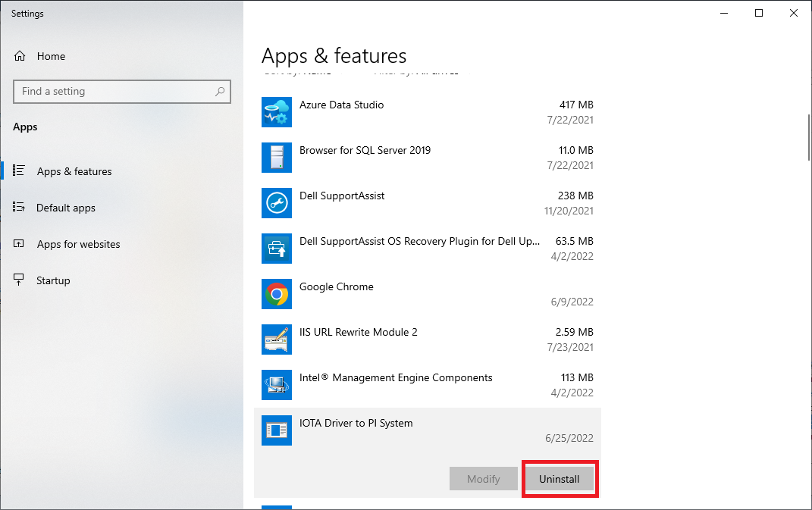Go to Apps for websites
This screenshot has width=812, height=510.
coord(78,244)
